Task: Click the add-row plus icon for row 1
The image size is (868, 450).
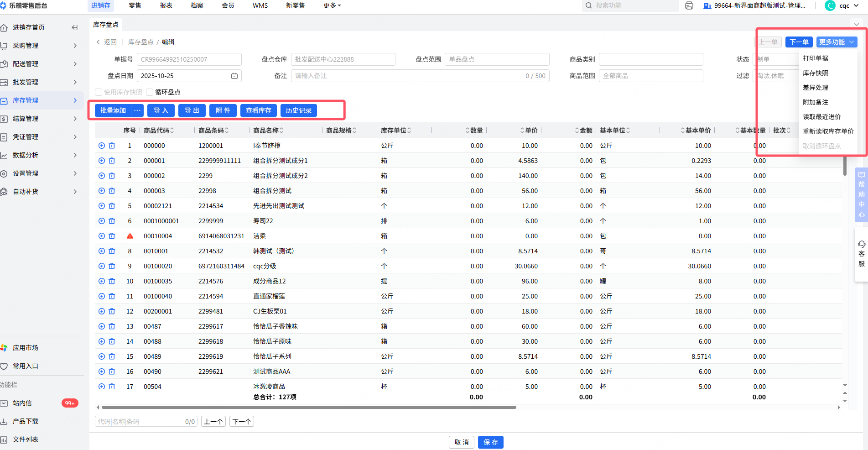Action: click(102, 146)
